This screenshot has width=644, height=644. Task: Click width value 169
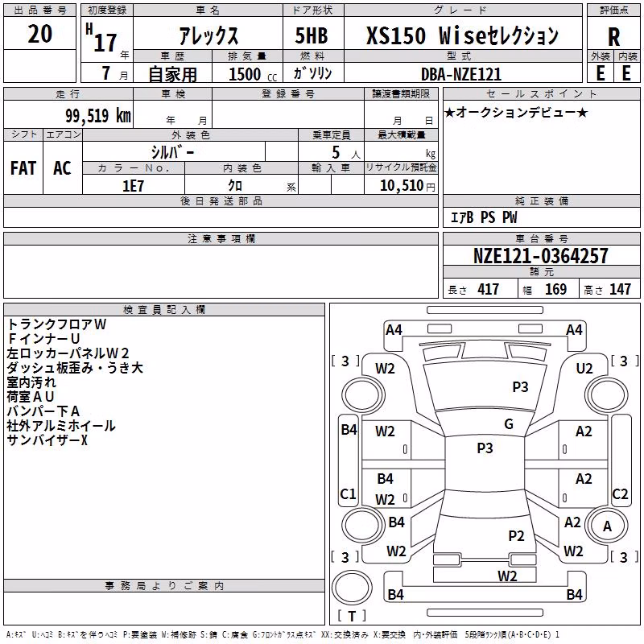coord(555,290)
